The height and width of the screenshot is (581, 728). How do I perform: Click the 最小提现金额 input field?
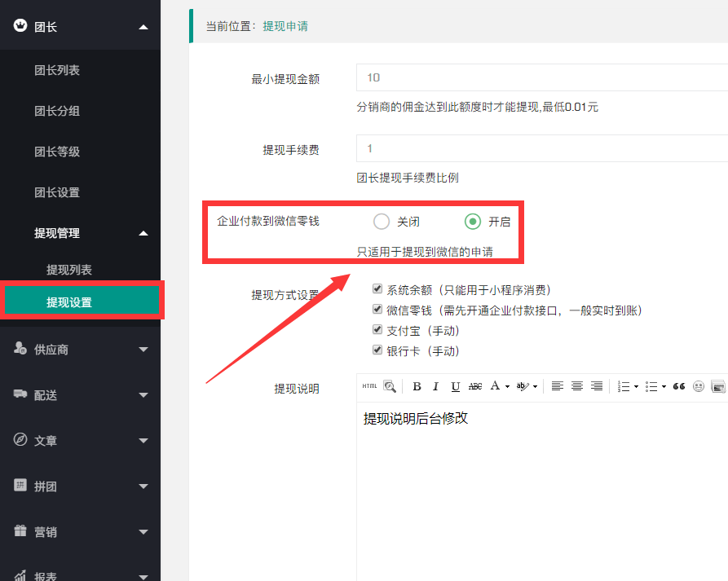(542, 77)
